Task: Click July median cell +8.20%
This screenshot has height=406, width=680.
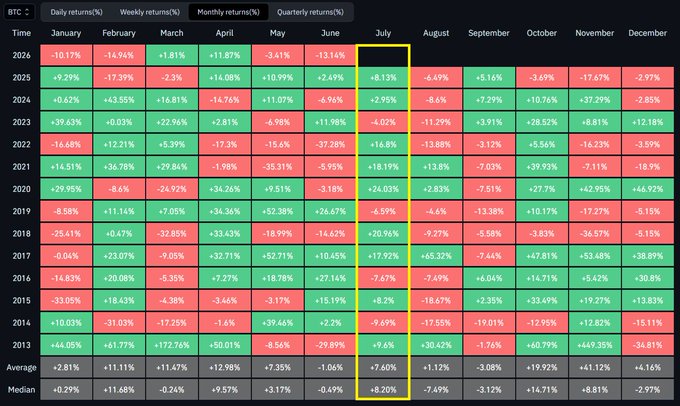Action: pos(383,390)
